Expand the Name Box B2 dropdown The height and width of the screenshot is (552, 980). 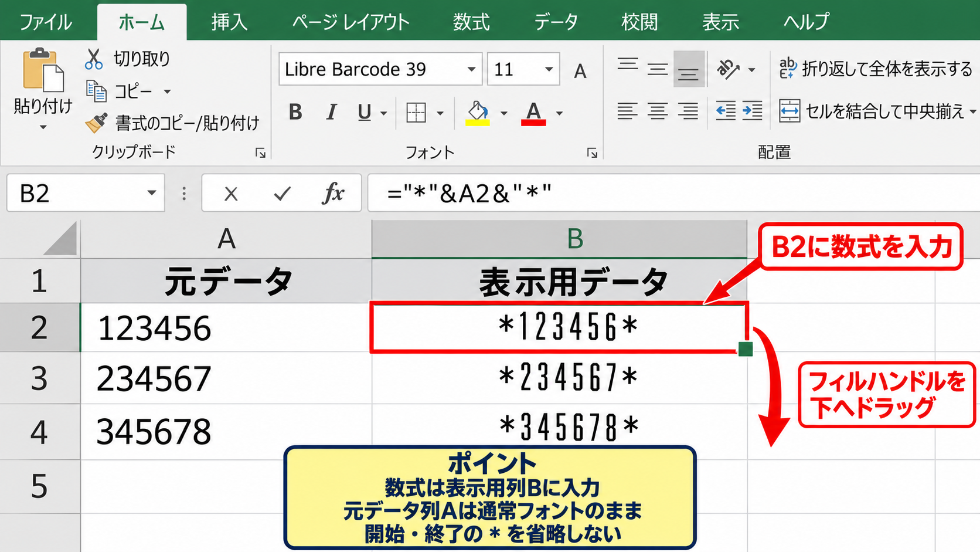point(151,193)
